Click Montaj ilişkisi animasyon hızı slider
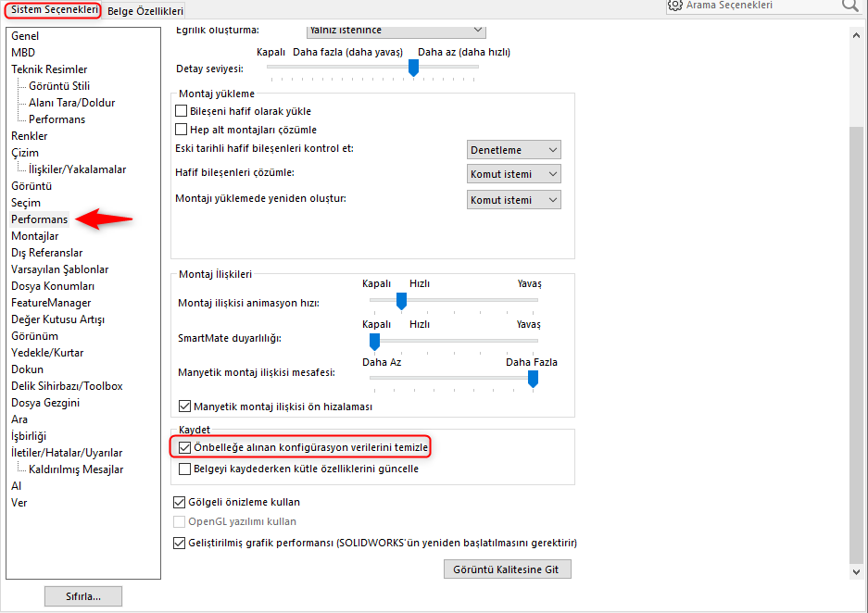Viewport: 868px width, 613px height. coord(401,301)
